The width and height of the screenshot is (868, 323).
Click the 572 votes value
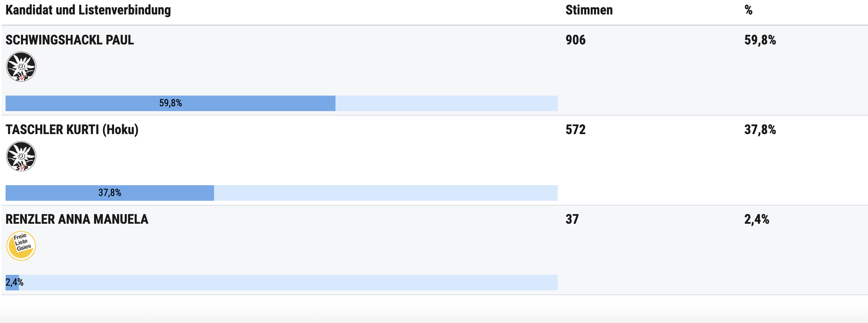(575, 130)
